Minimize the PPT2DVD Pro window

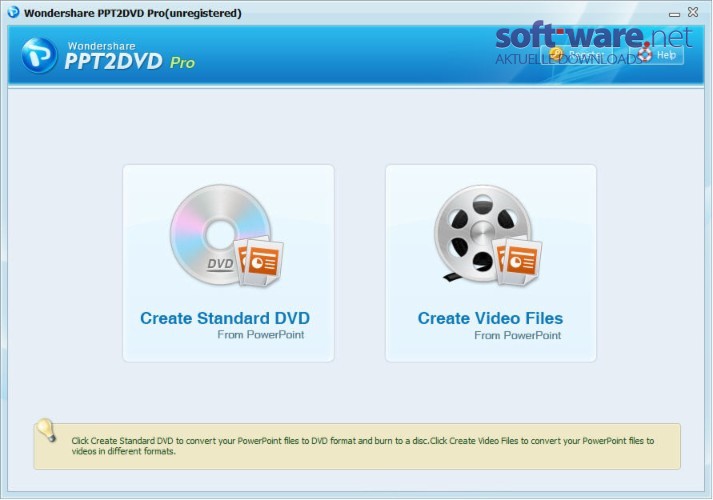pyautogui.click(x=674, y=14)
